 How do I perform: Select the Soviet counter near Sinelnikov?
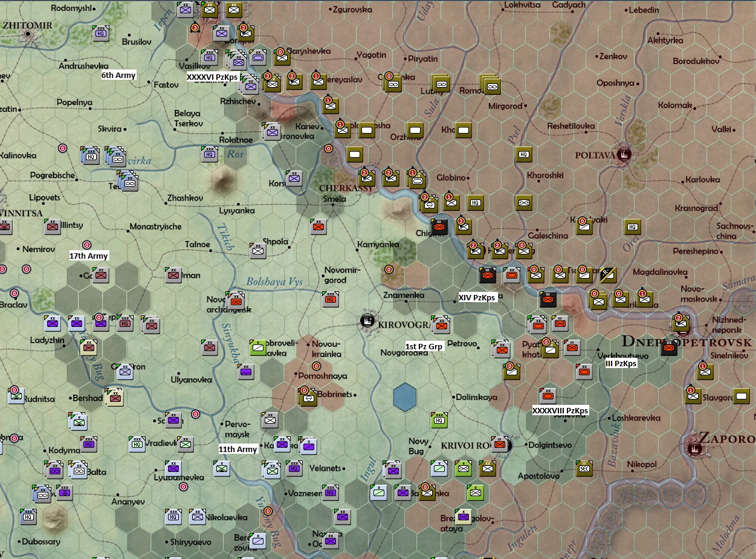[705, 372]
